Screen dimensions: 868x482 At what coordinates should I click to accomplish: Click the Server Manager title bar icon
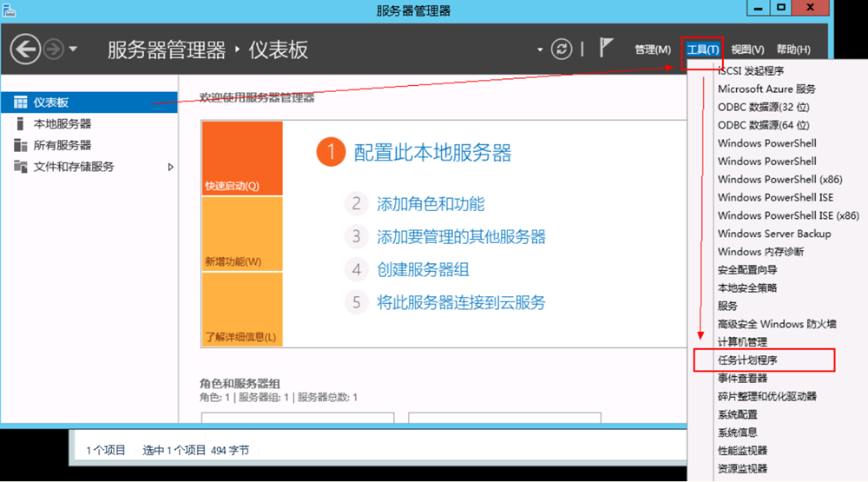[x=10, y=10]
